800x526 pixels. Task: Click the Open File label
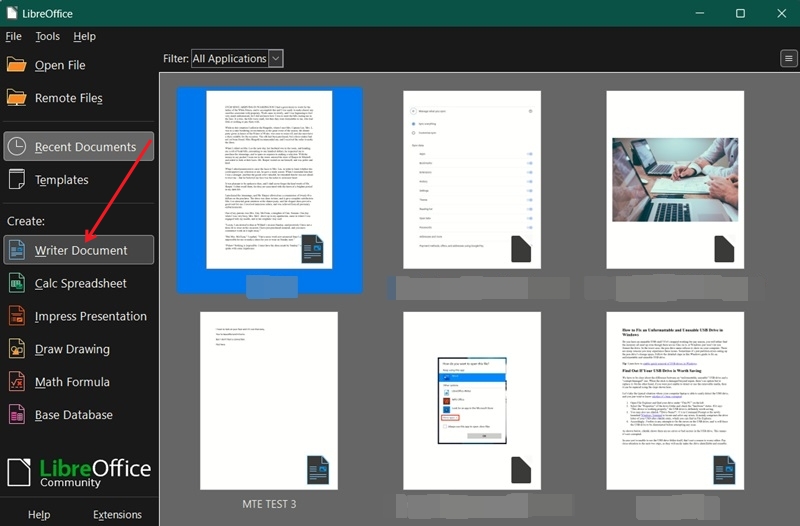(60, 65)
